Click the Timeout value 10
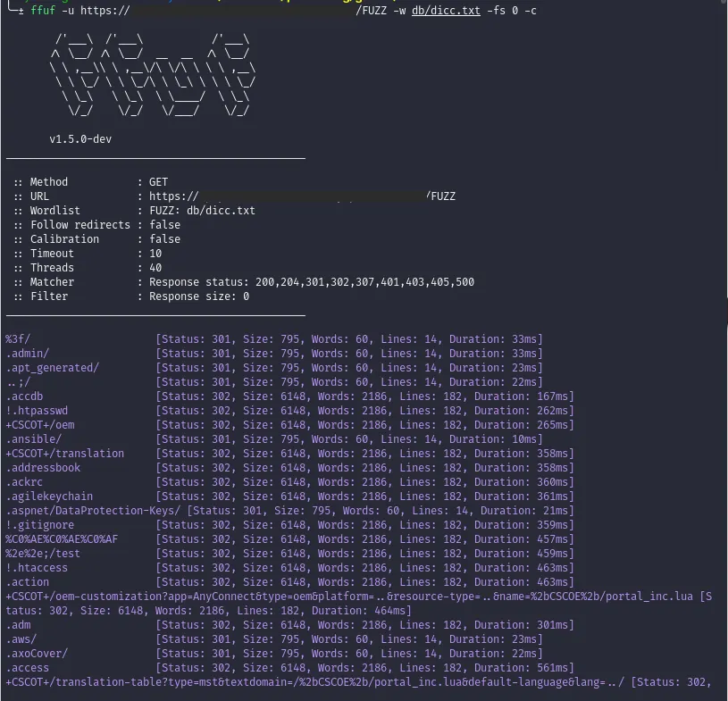Screen dimensions: 728x701 point(155,254)
